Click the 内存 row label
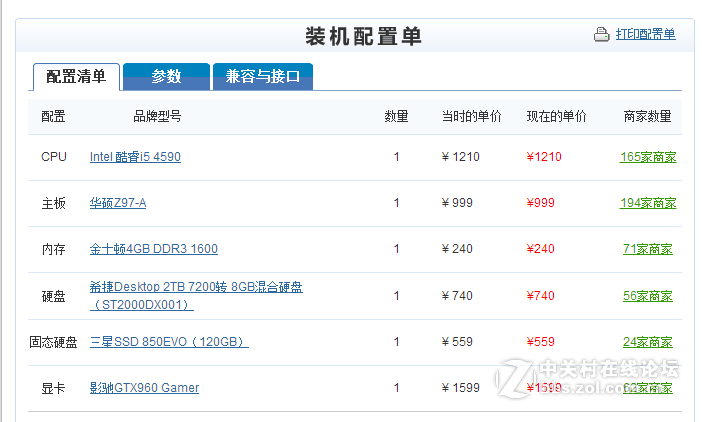702x422 pixels. click(x=53, y=249)
